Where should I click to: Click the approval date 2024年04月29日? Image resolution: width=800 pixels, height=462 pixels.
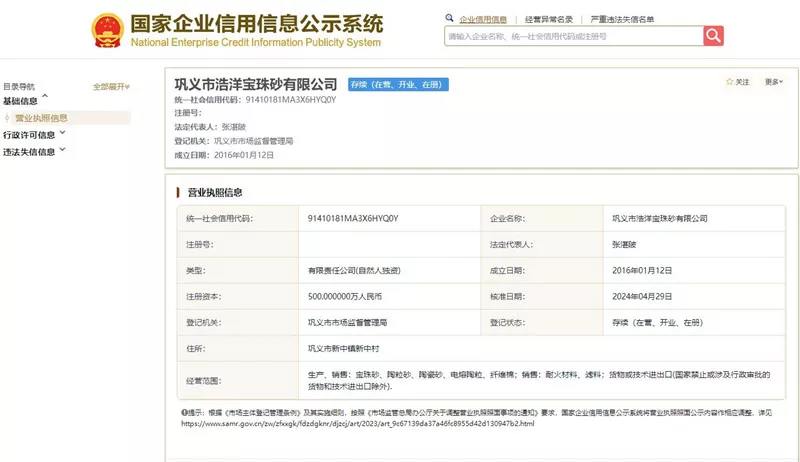[642, 296]
